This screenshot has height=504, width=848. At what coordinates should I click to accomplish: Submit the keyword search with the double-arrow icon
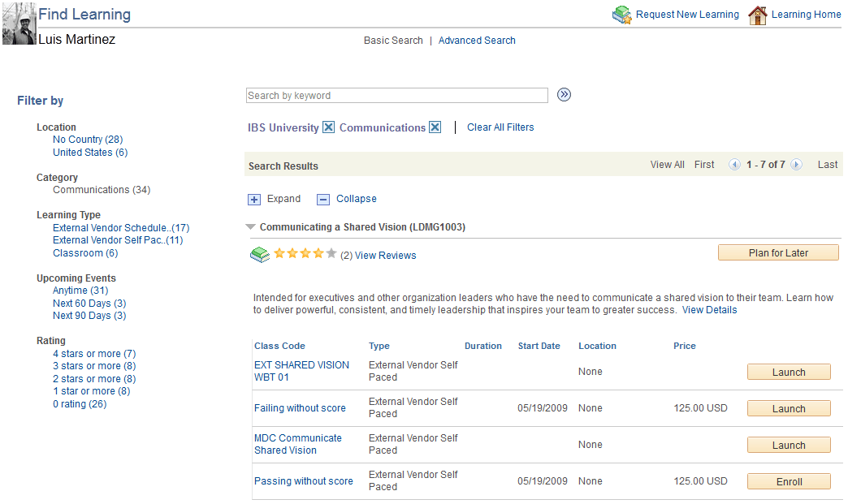coord(564,94)
